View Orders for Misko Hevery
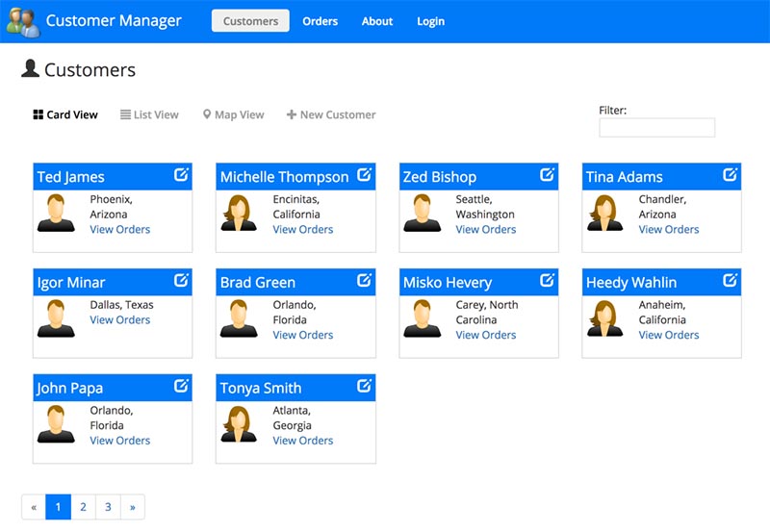The image size is (770, 532). coord(486,335)
